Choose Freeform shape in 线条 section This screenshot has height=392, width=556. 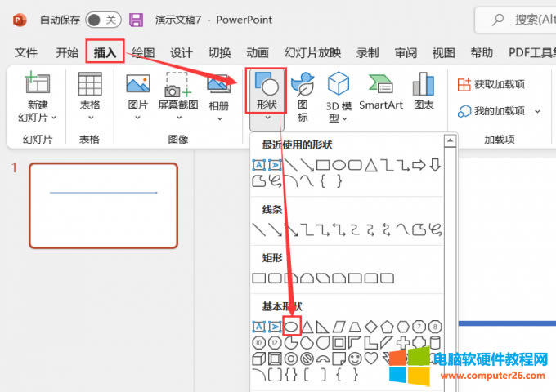click(x=419, y=229)
